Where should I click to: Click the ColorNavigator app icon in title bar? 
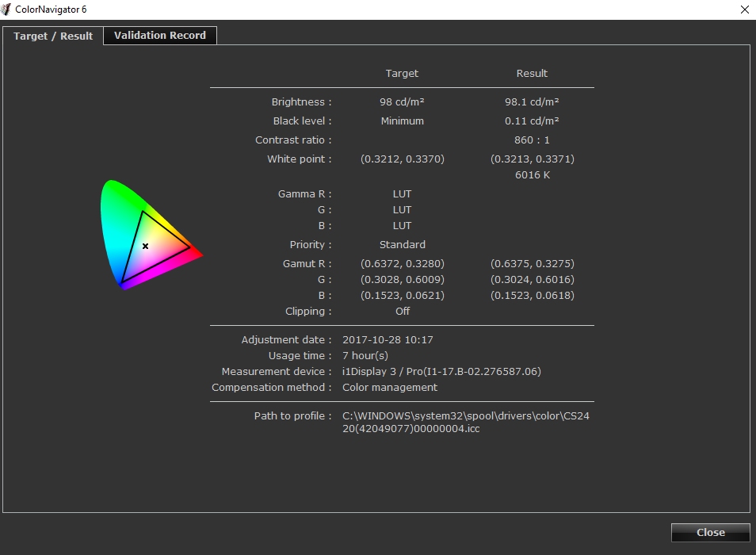pyautogui.click(x=6, y=10)
